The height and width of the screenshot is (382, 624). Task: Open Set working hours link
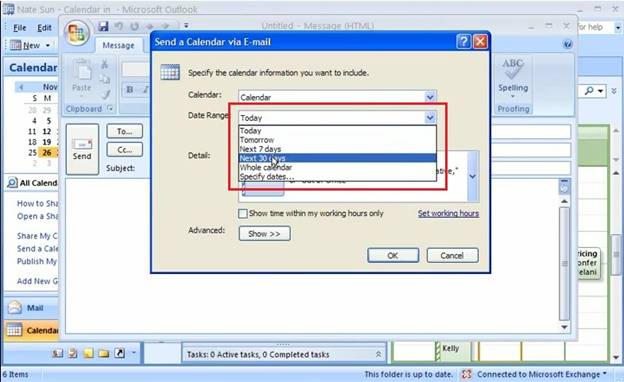click(x=448, y=214)
